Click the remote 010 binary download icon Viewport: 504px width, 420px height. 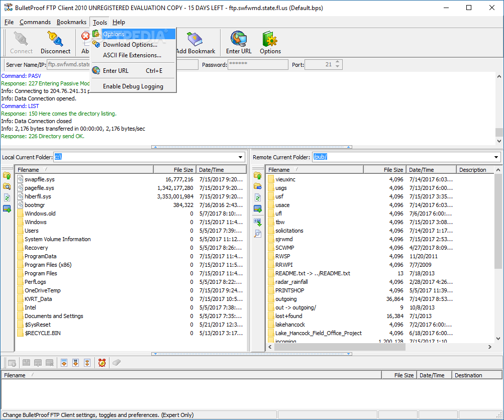(x=257, y=223)
